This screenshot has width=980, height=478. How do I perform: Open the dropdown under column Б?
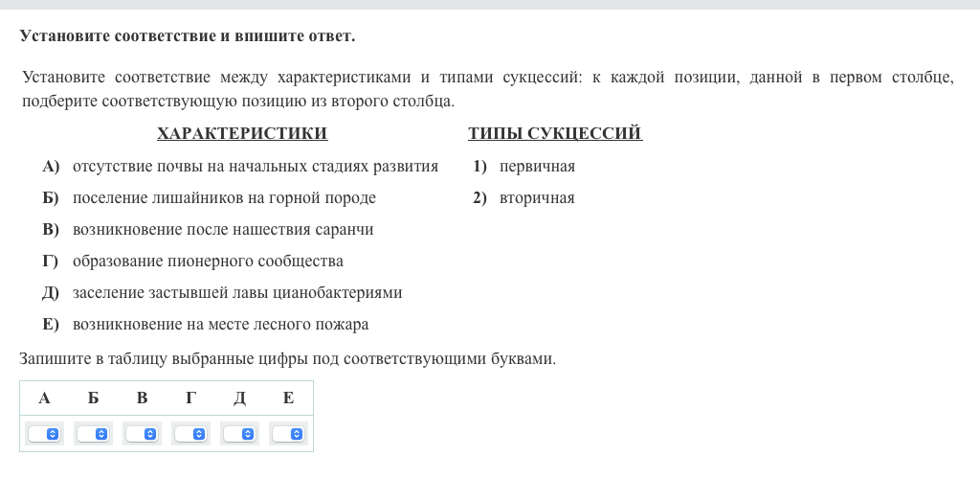pyautogui.click(x=94, y=434)
